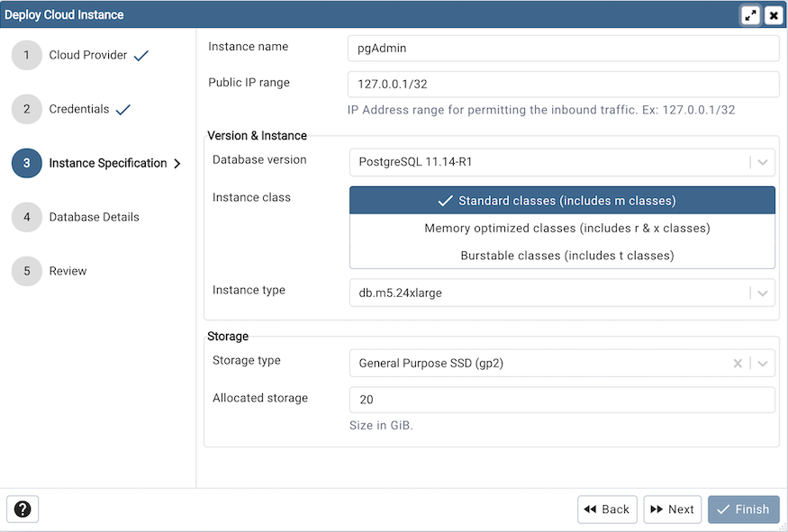Go to the Database Details step

95,217
